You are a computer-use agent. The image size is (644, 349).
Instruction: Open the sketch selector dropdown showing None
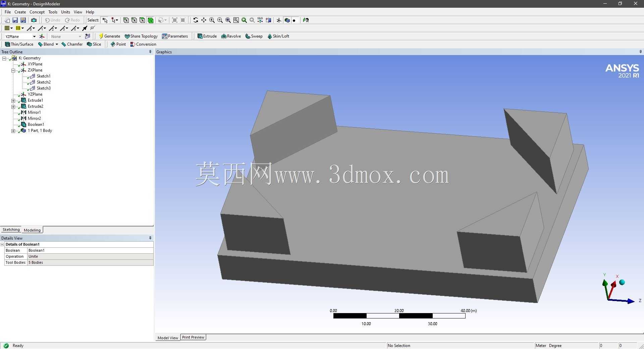[x=80, y=36]
